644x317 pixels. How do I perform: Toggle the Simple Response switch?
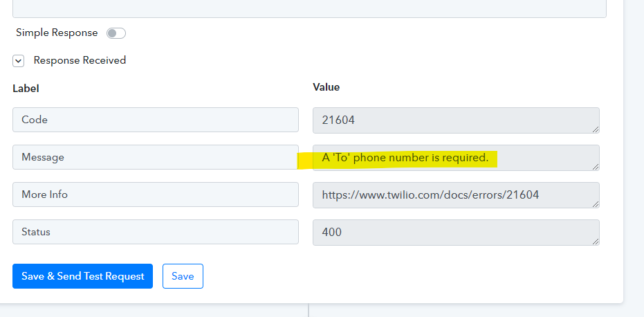tap(116, 33)
